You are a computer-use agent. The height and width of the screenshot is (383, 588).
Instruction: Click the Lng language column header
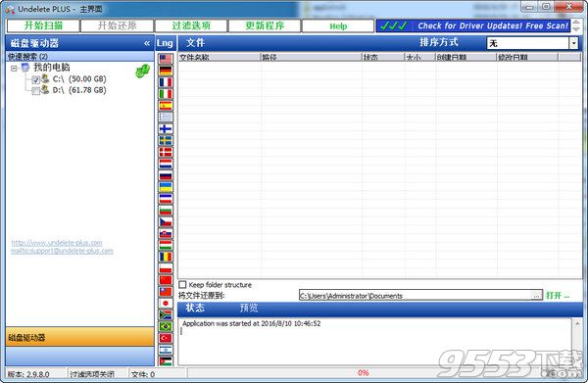click(x=165, y=43)
